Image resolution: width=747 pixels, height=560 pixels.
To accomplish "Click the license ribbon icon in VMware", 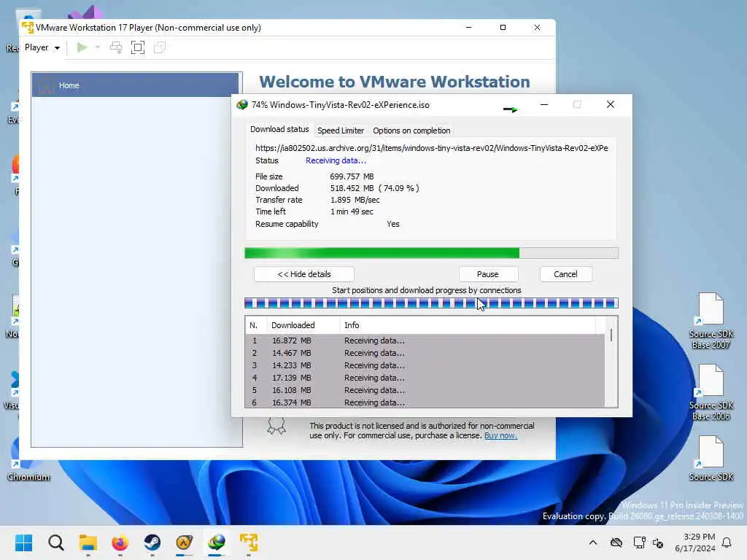I will (276, 426).
